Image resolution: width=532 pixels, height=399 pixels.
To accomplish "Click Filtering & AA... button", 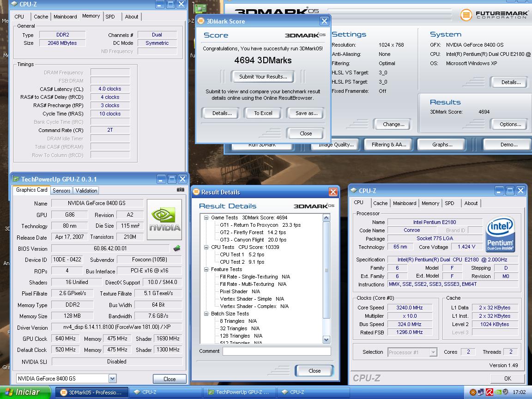I will click(389, 145).
